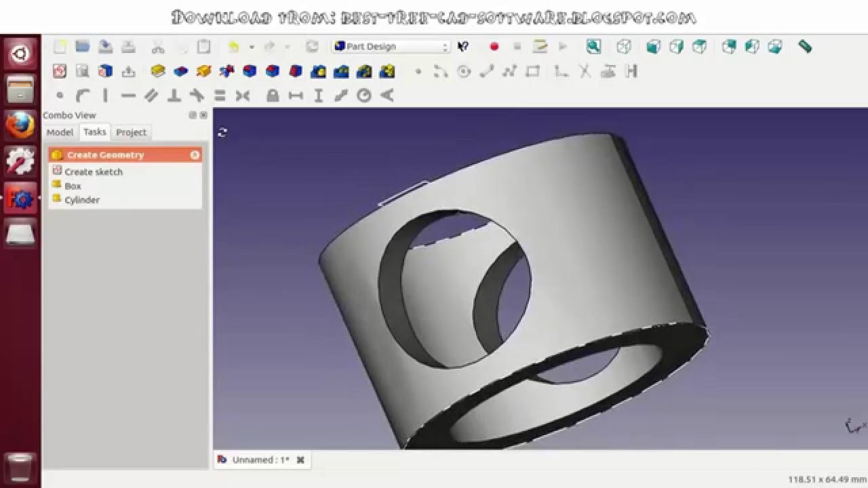
Task: Expand the undo history arrow
Action: [251, 46]
